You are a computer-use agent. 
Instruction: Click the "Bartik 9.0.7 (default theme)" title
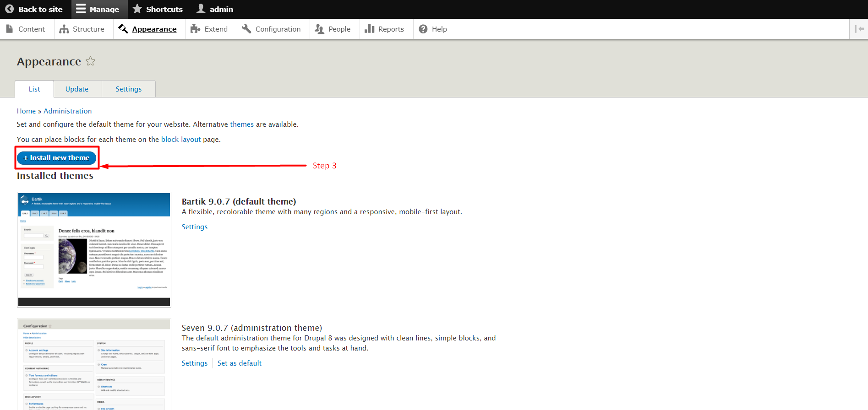pos(239,201)
